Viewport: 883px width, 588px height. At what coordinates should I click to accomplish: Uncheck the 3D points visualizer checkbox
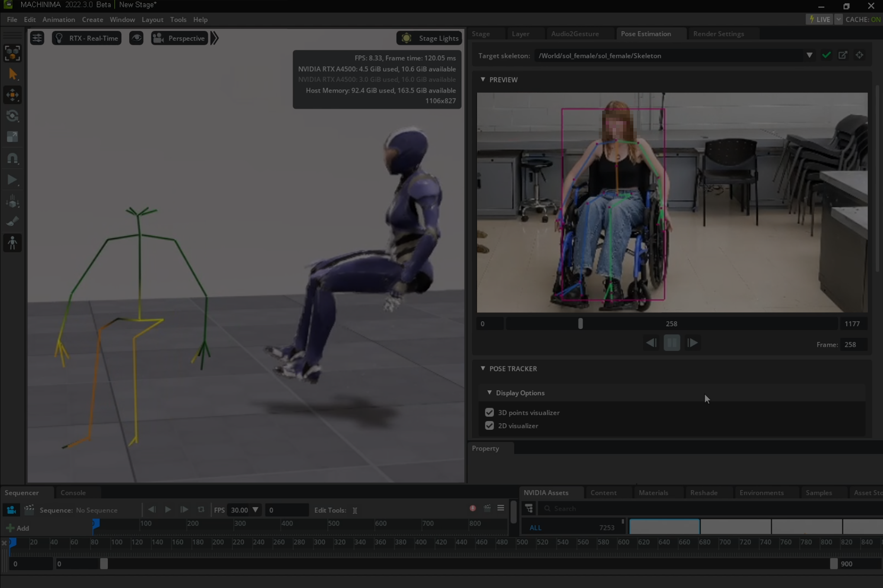pyautogui.click(x=489, y=412)
